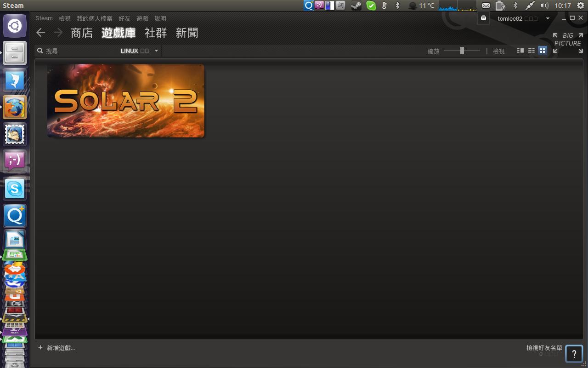Switch to plain list view icon
Viewport: 588px width, 368px height.
[x=531, y=51]
